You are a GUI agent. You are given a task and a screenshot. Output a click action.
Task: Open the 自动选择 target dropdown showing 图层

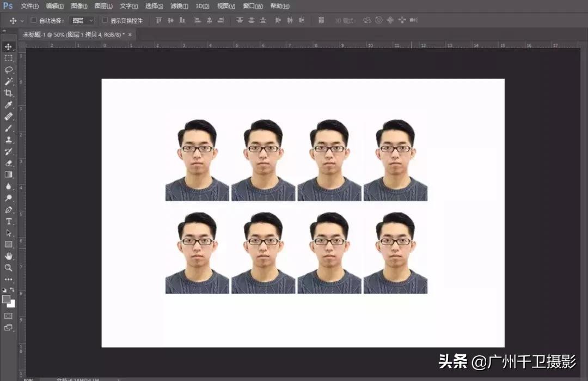81,20
